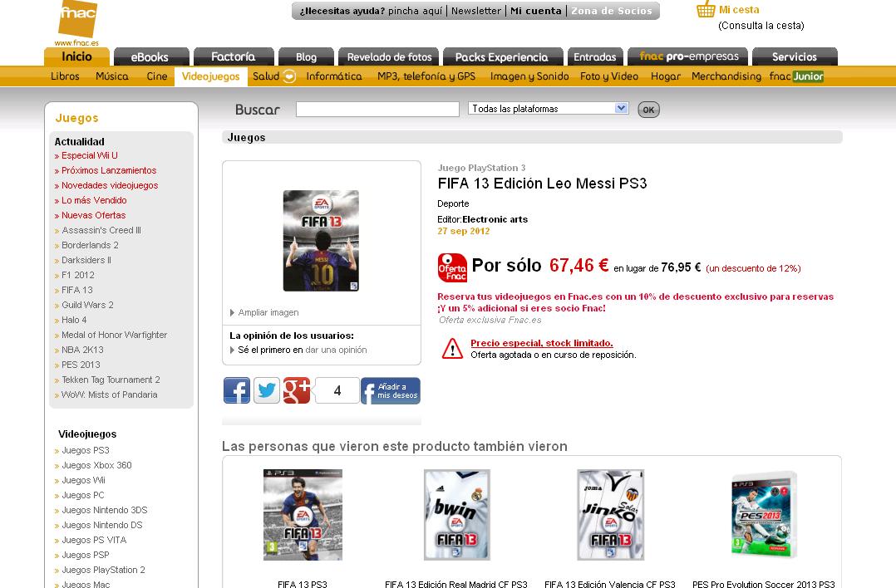Open Packs Experiencia tab
The height and width of the screenshot is (588, 896).
(503, 57)
